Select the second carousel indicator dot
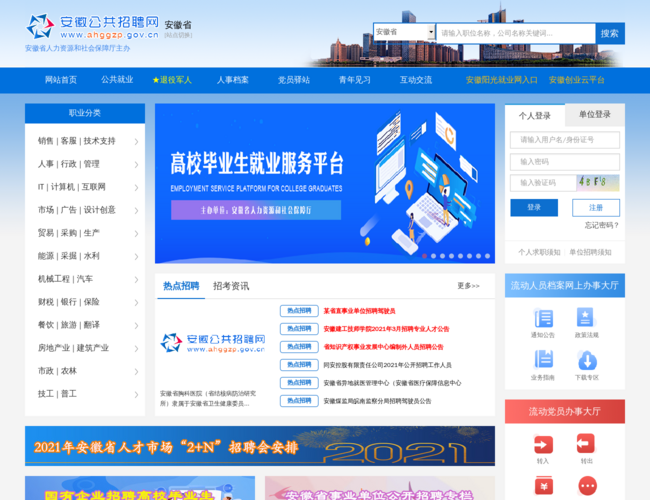650x500 pixels. pyautogui.click(x=434, y=256)
